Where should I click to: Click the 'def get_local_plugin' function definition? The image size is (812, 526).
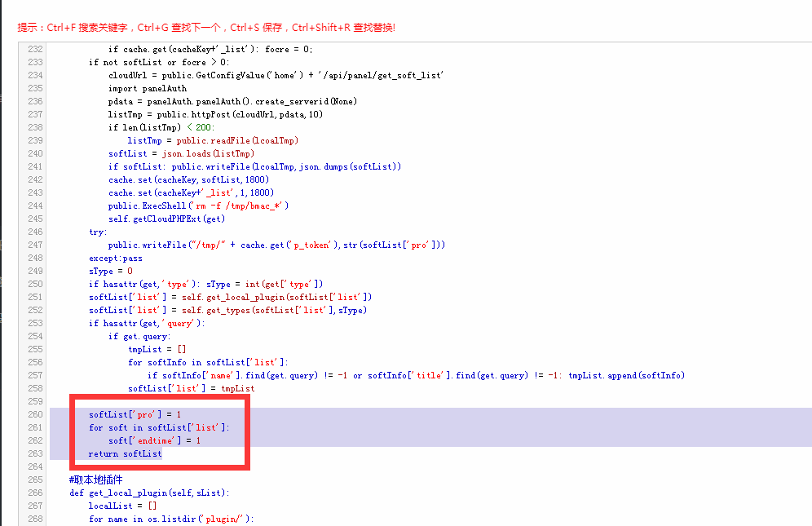[150, 493]
